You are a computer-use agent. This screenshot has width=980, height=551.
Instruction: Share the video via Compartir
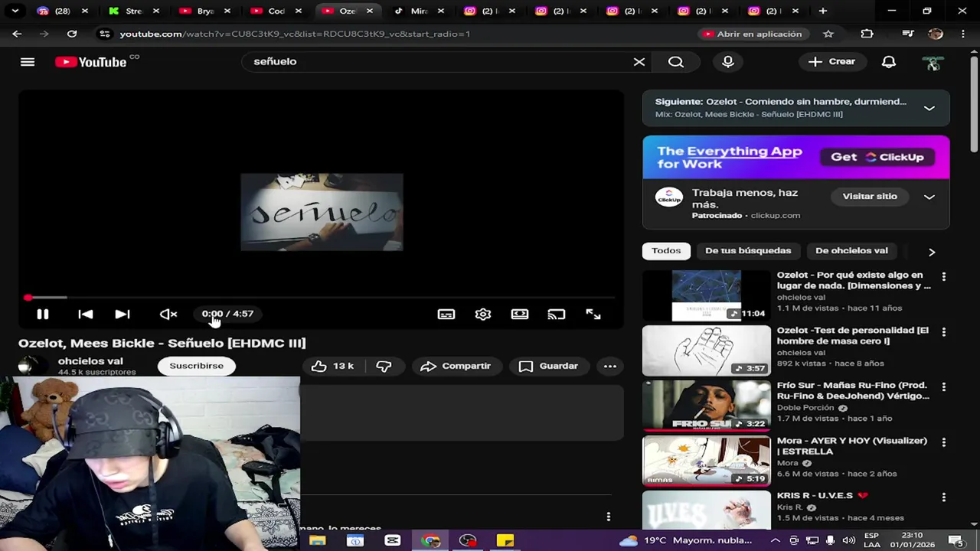click(456, 367)
